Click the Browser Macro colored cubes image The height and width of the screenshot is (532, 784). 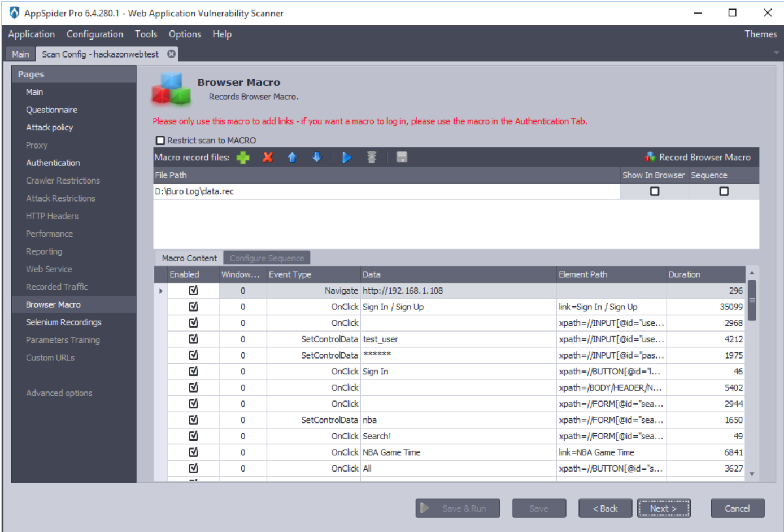pyautogui.click(x=171, y=89)
